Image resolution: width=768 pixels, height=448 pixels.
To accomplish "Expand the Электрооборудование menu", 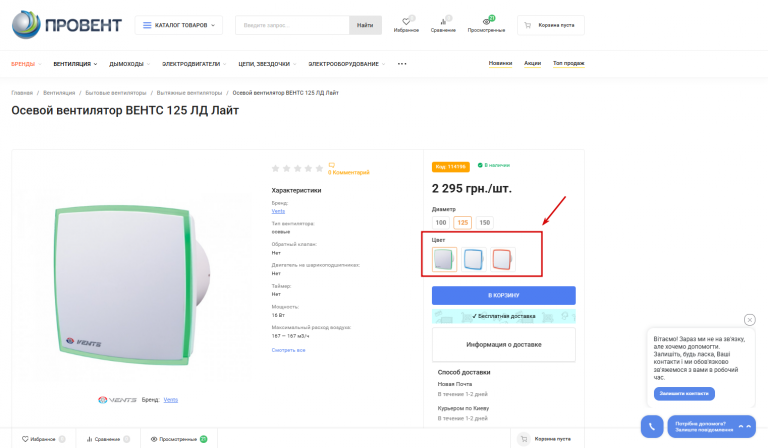I will [x=346, y=64].
